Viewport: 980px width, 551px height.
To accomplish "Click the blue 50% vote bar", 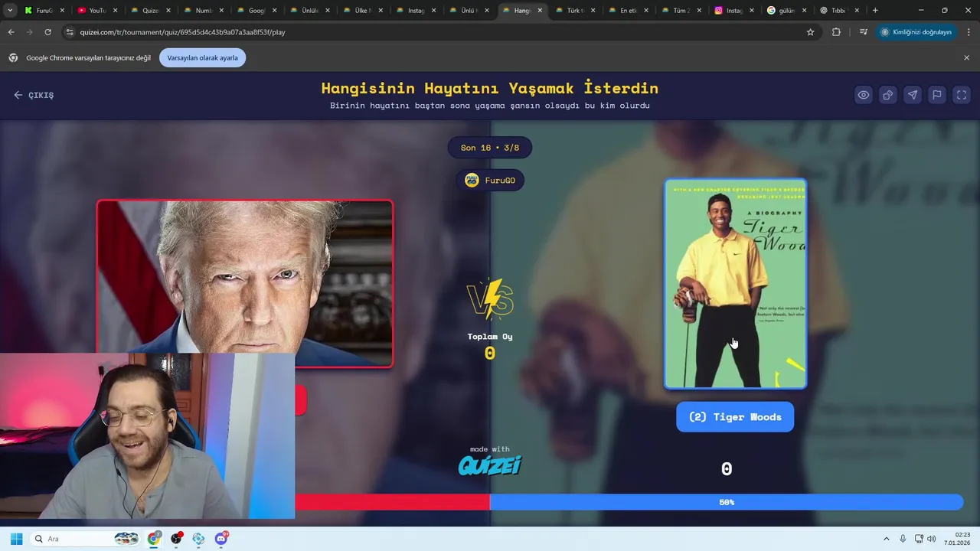I will click(726, 502).
